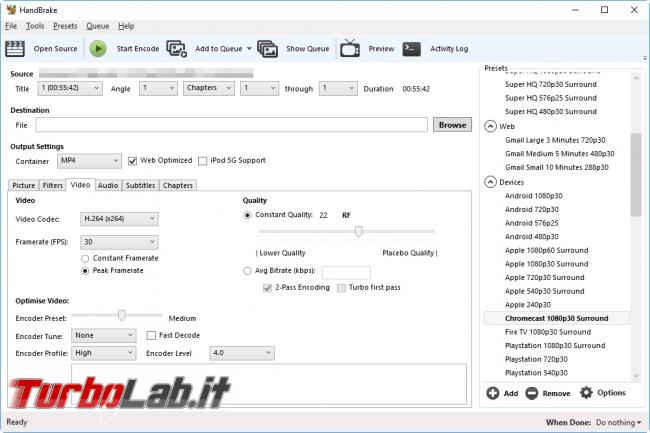This screenshot has height=433, width=650.
Task: Select the Playstation 720p30 preset
Action: tap(536, 359)
